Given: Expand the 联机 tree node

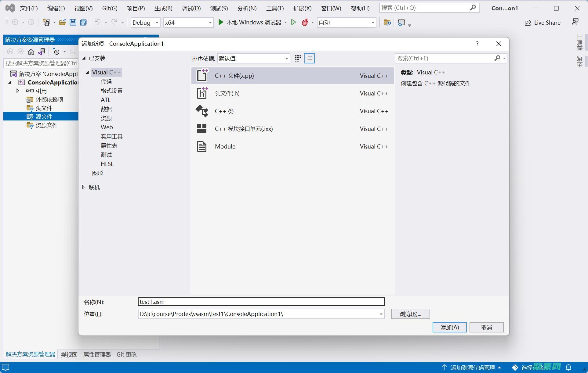Looking at the screenshot, I should point(83,187).
